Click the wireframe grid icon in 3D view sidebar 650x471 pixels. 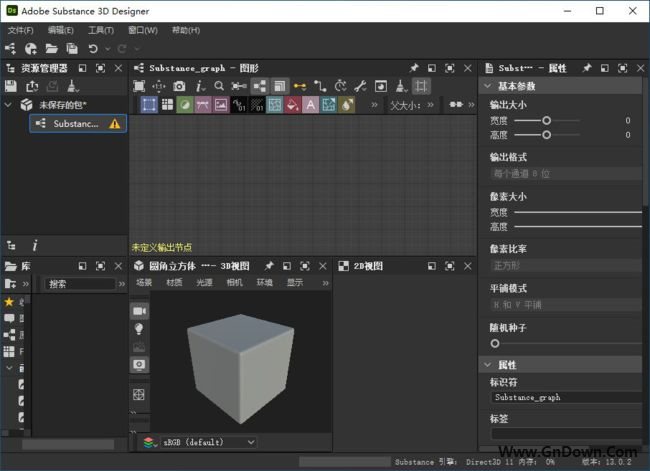point(139,394)
